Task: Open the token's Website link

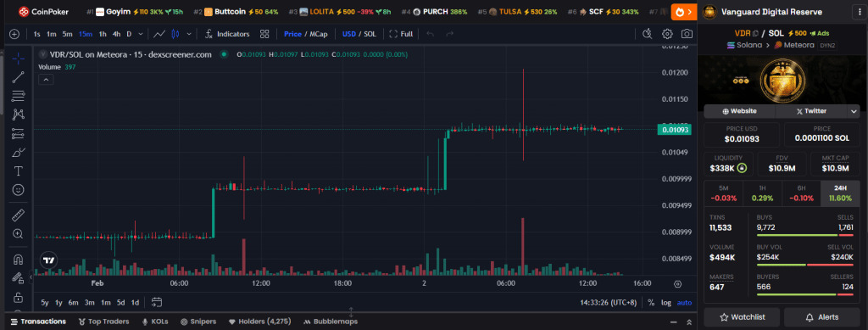Action: (739, 111)
